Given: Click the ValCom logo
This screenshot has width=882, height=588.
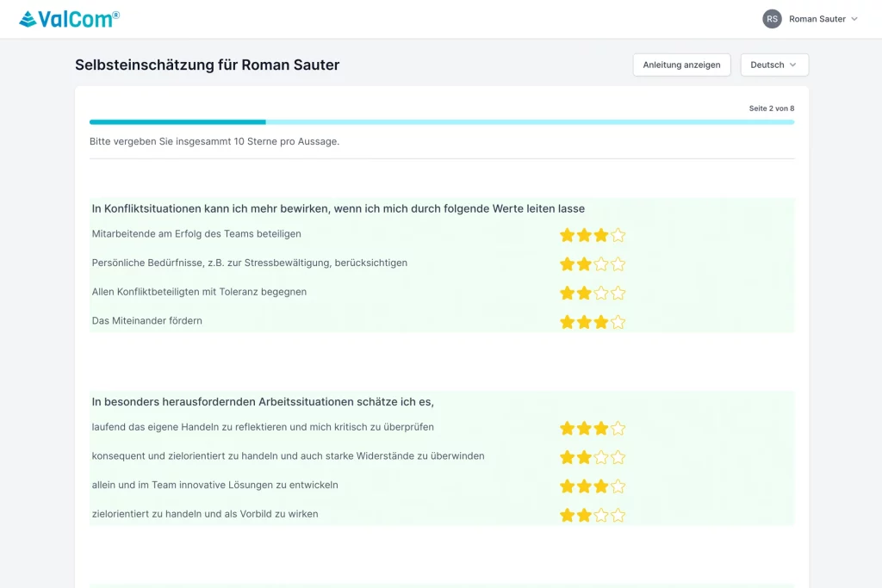Looking at the screenshot, I should point(69,19).
